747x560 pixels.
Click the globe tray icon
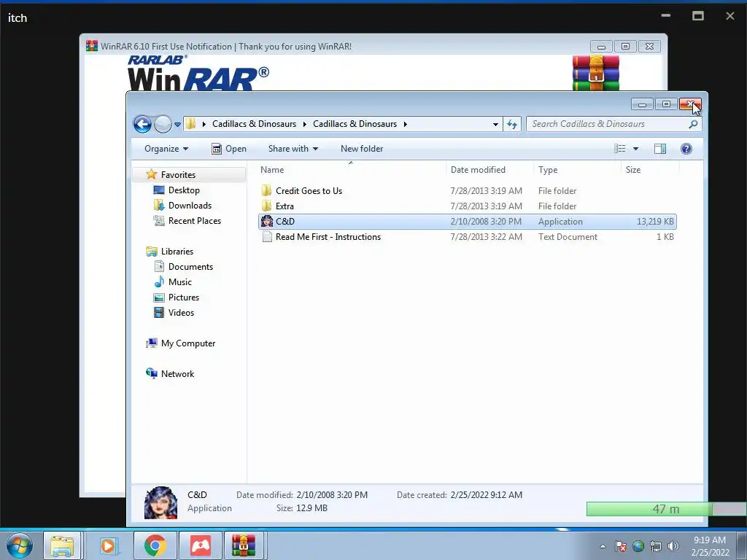tap(638, 546)
